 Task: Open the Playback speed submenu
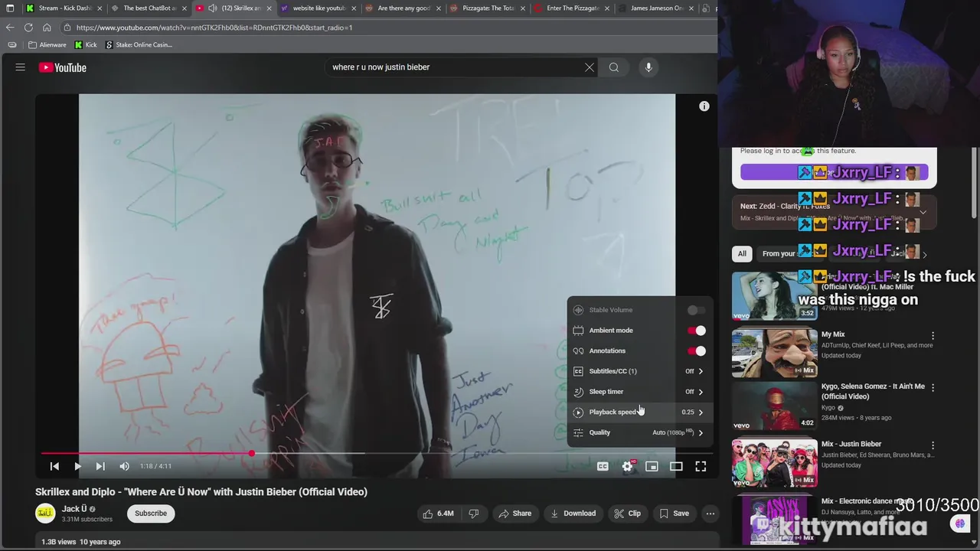pyautogui.click(x=639, y=412)
